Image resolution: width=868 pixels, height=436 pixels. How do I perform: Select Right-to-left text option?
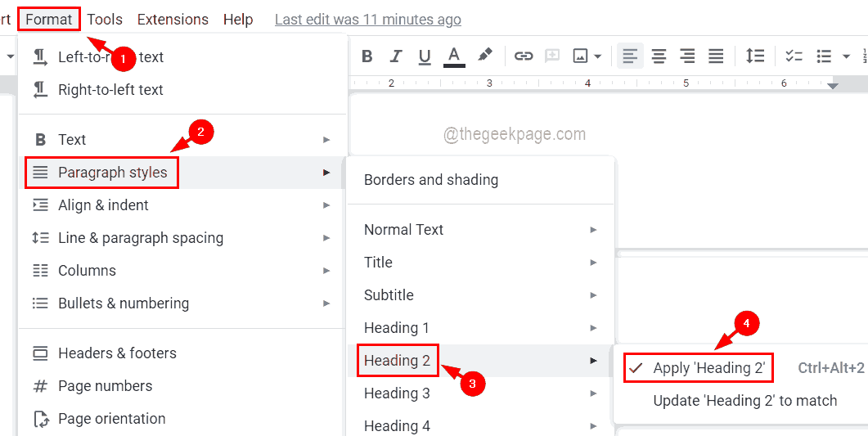point(182,90)
